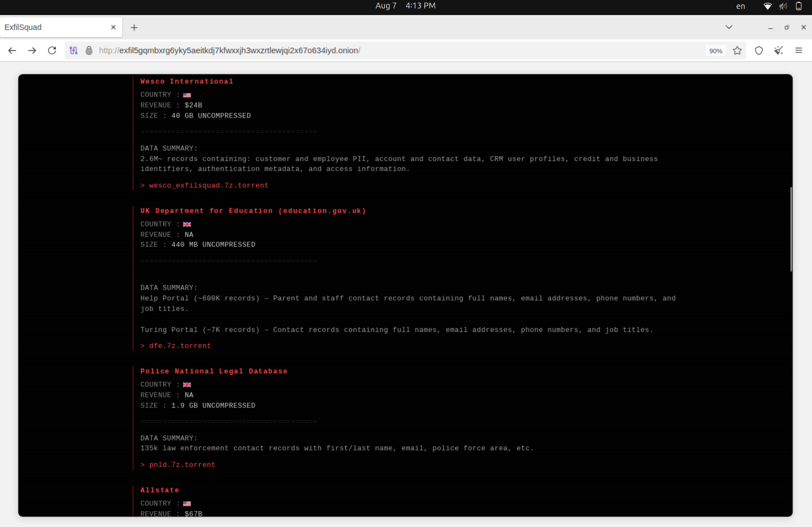This screenshot has width=812, height=527.
Task: Click the '440 MB UNCOMPRESSED' size text
Action: (x=213, y=245)
